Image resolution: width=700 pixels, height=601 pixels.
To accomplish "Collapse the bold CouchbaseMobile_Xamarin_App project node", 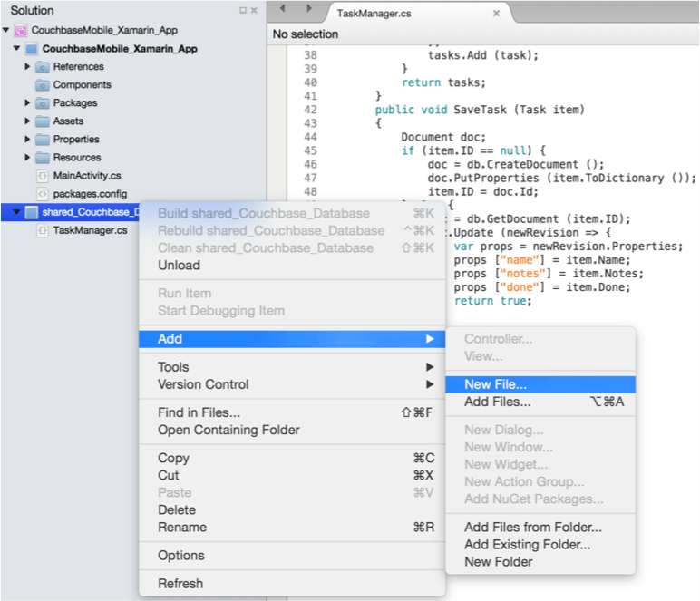I will point(16,48).
